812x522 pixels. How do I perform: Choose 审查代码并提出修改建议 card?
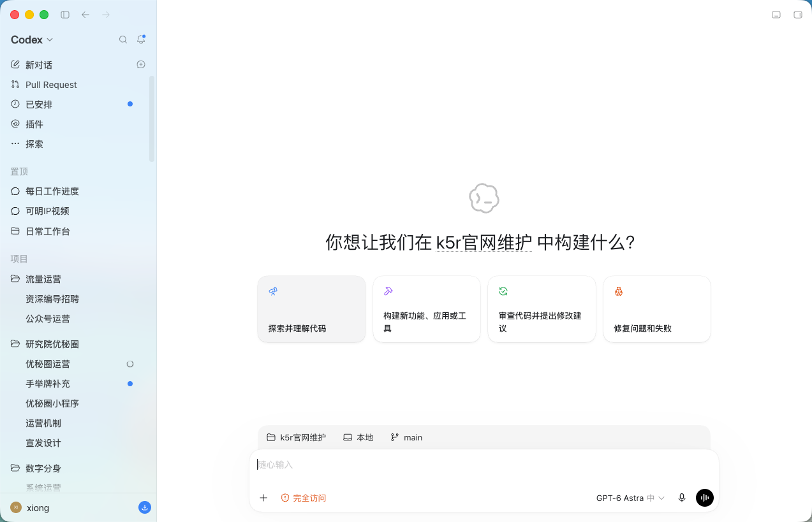tap(542, 309)
